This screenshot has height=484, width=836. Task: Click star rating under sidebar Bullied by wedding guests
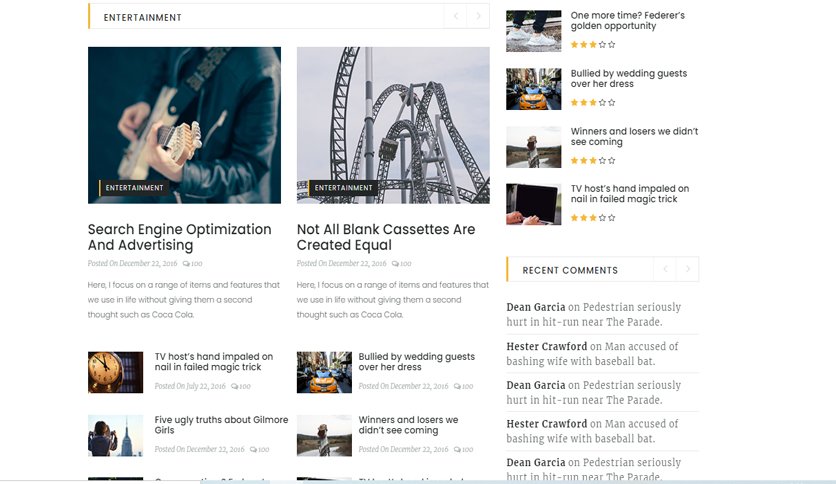593,102
